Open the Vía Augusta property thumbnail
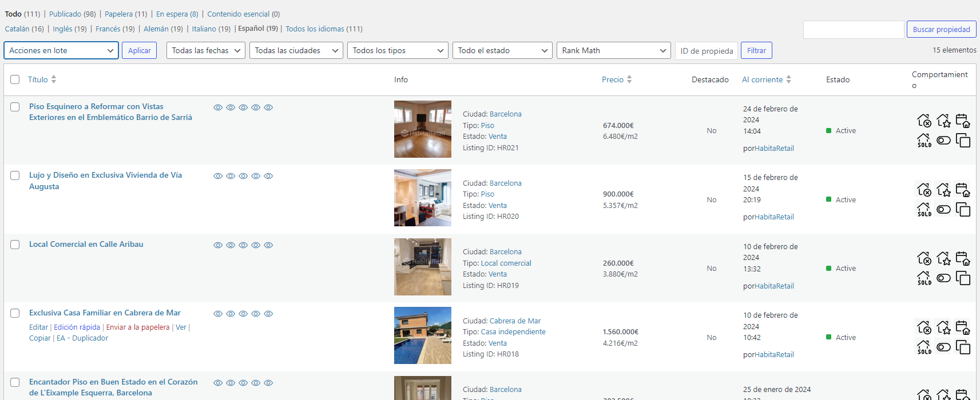The height and width of the screenshot is (400, 980). click(x=422, y=198)
